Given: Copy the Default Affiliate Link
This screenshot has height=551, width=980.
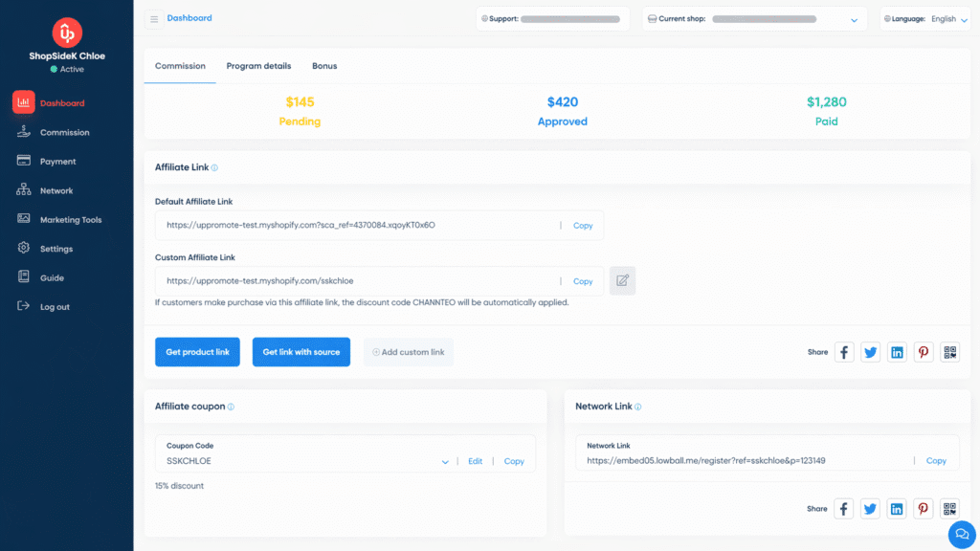Looking at the screenshot, I should coord(582,225).
